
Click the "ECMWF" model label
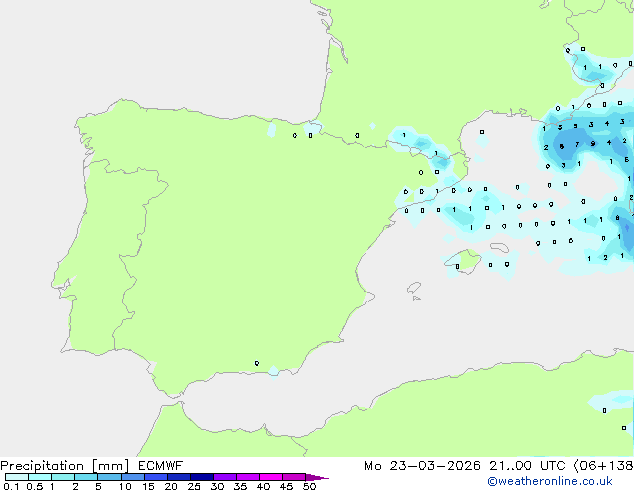(x=161, y=466)
